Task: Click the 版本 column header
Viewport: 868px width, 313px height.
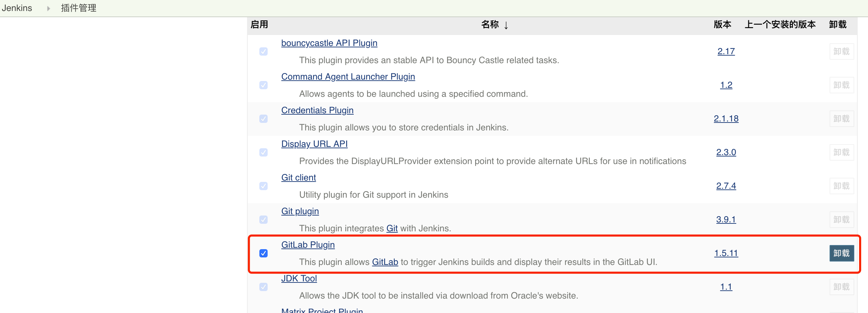Action: [x=723, y=24]
